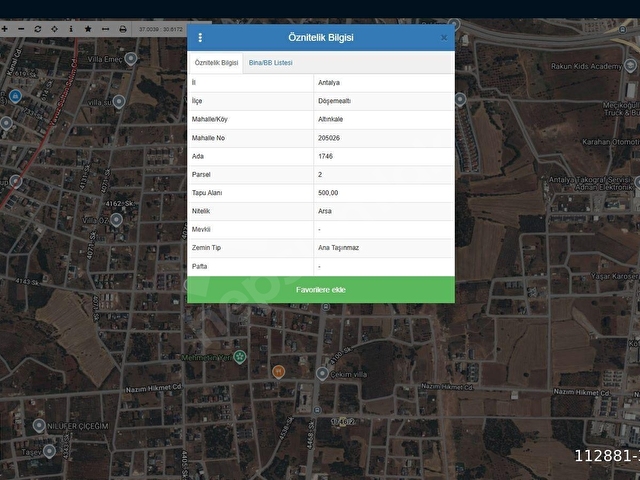Select the Altınkale value cell
This screenshot has height=480, width=640.
pyautogui.click(x=384, y=120)
